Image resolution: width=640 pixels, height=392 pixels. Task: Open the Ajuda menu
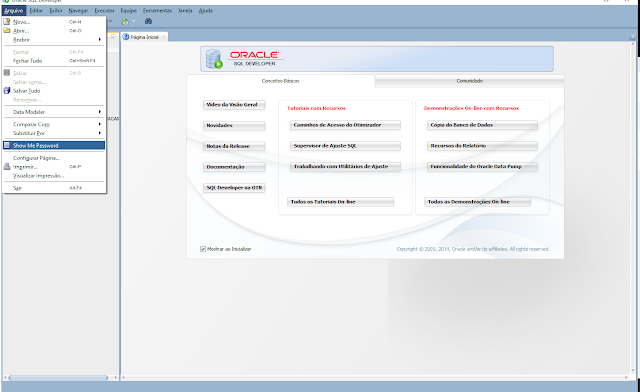(206, 11)
